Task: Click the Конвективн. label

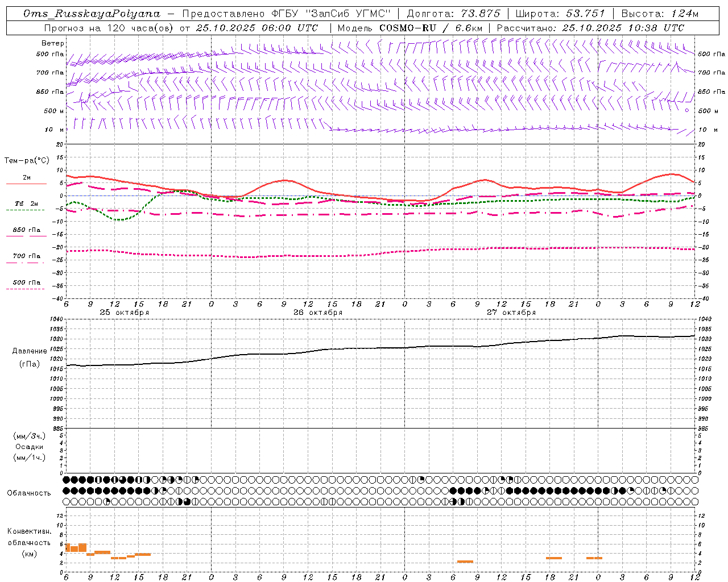Action: tap(30, 531)
